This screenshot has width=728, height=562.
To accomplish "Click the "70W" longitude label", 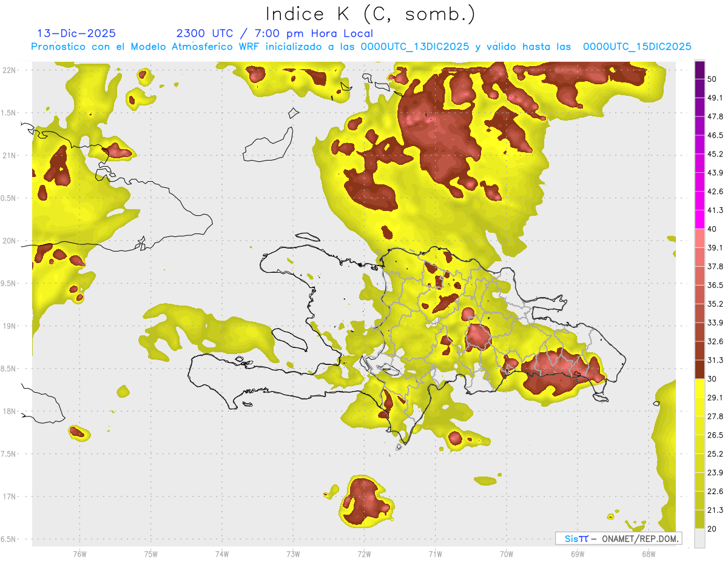I will click(507, 554).
